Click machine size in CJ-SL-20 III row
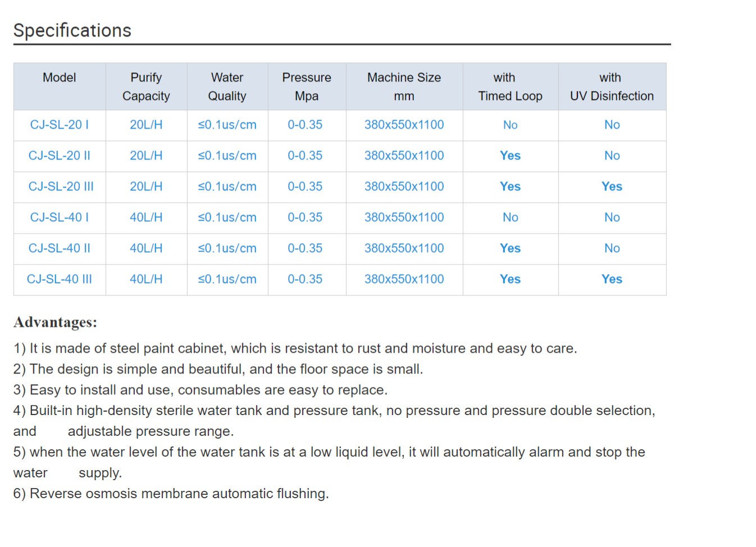The height and width of the screenshot is (547, 756). pos(404,186)
